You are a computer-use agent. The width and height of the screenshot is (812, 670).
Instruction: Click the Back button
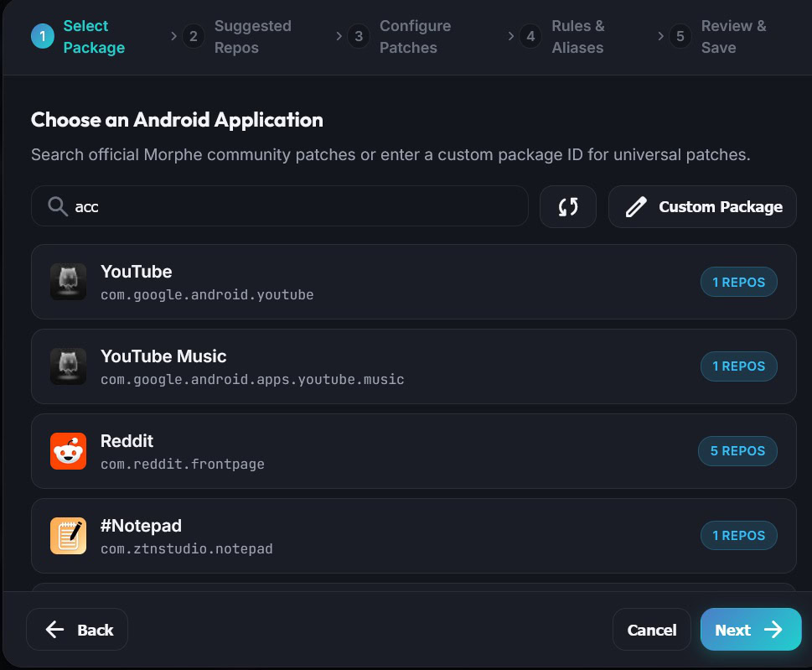click(77, 630)
